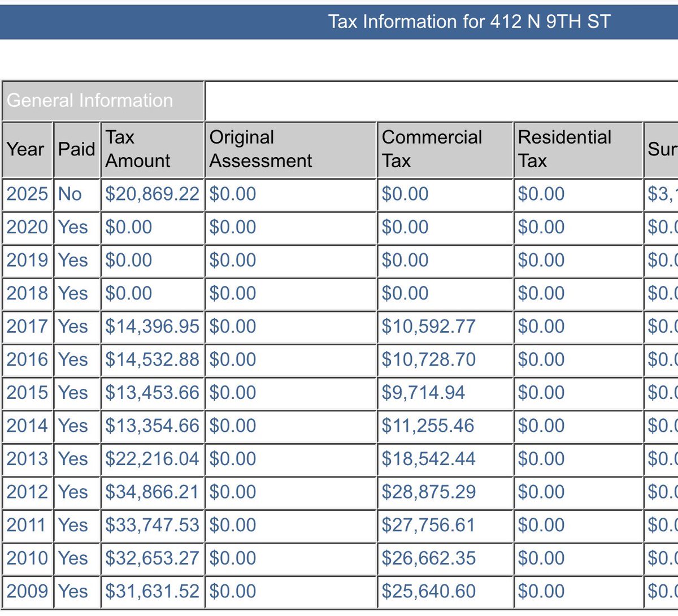This screenshot has width=678, height=616.
Task: Click tax amount $14,532.88
Action: coord(153,359)
